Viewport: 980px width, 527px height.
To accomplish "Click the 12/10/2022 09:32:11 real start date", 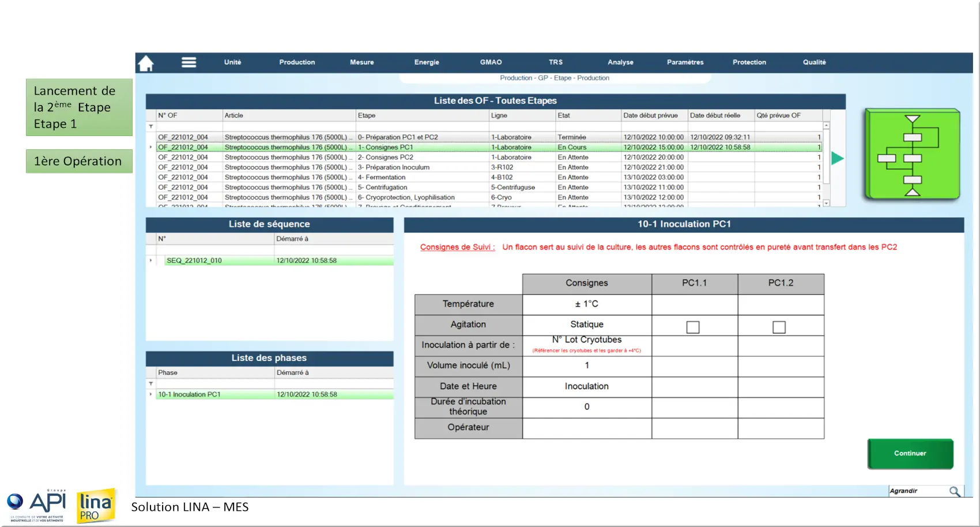I will (721, 137).
